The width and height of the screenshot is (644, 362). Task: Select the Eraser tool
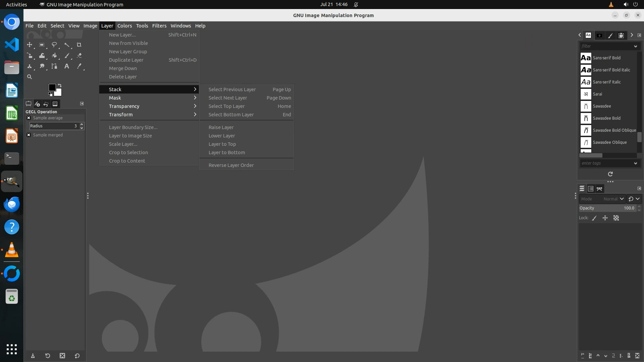click(x=79, y=56)
